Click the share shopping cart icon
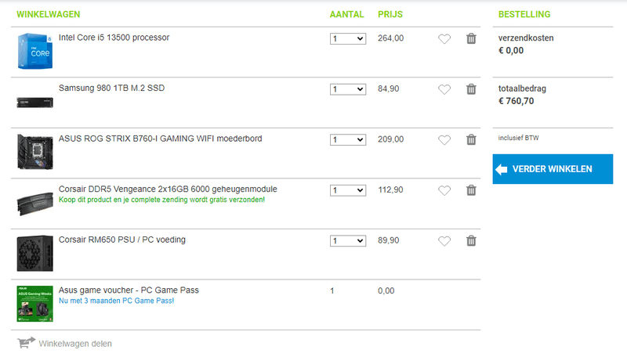 (26, 343)
